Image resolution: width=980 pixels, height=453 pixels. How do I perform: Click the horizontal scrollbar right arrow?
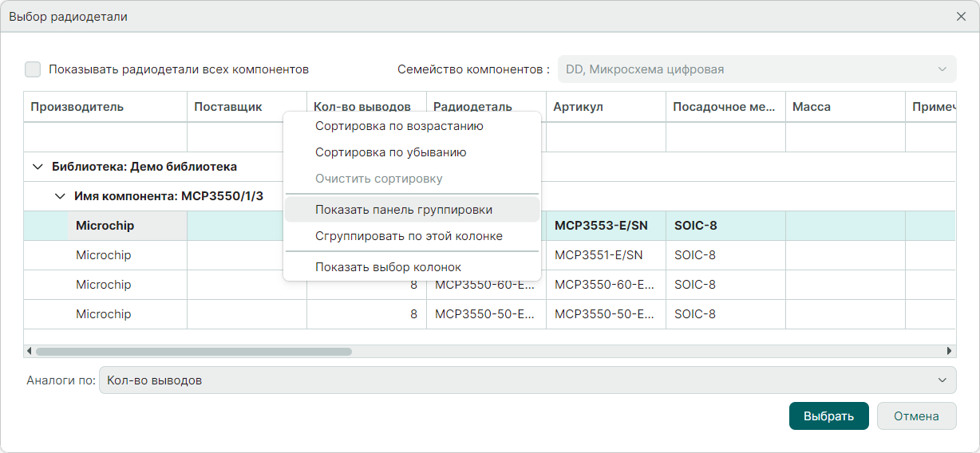pos(949,351)
